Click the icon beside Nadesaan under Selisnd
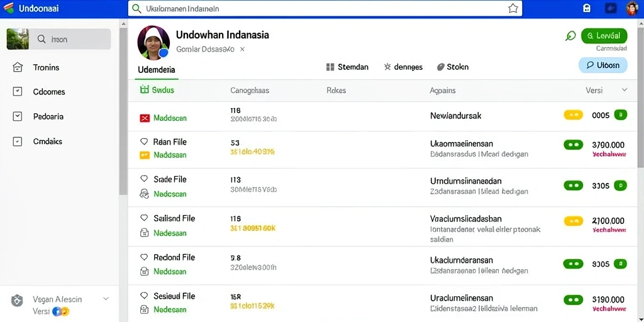The image size is (644, 322). coord(144,233)
